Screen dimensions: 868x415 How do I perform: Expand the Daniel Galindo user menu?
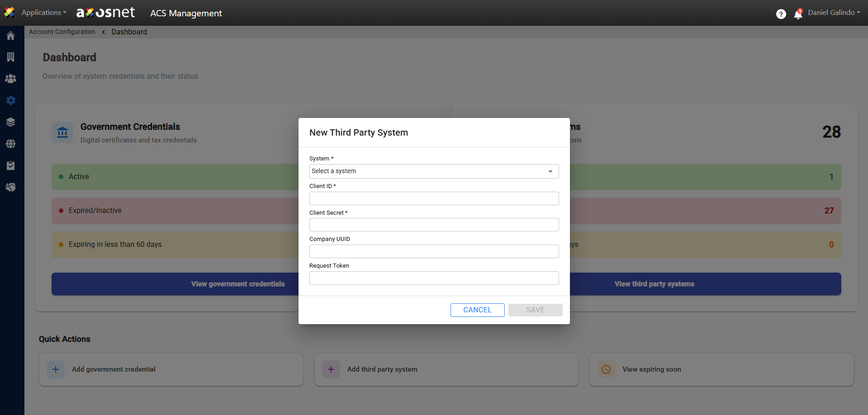(834, 13)
